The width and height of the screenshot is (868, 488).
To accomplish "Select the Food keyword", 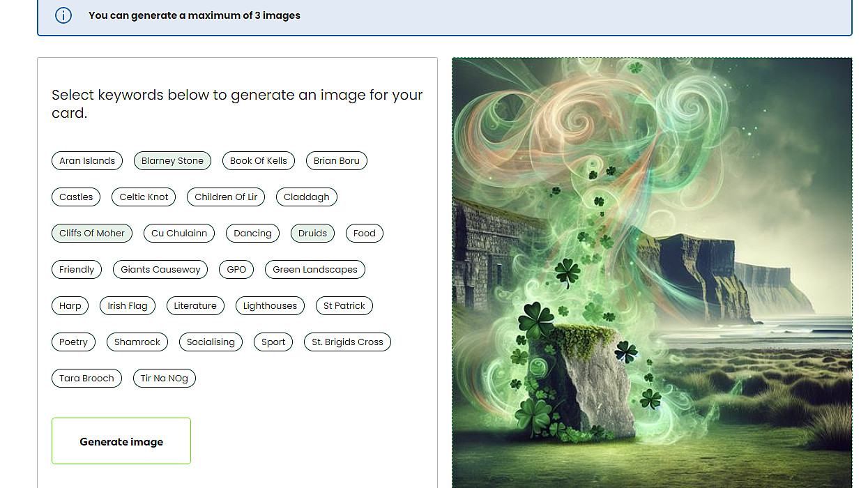I will (x=365, y=234).
